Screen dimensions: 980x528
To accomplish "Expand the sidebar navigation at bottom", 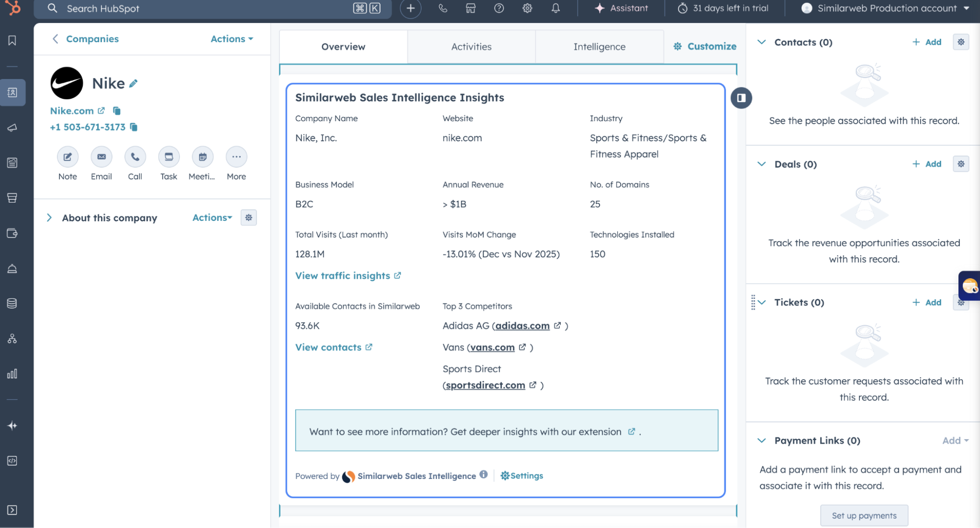I will coord(12,510).
